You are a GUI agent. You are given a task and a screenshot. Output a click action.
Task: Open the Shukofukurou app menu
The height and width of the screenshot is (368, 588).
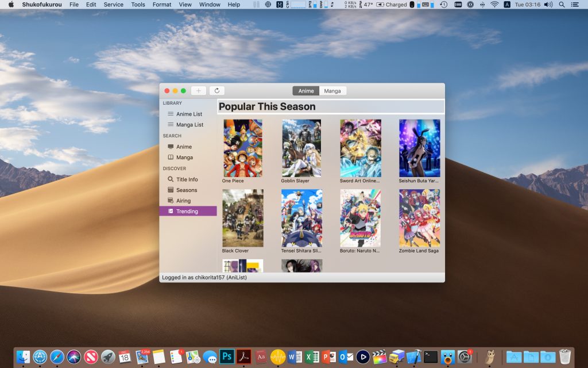(42, 5)
